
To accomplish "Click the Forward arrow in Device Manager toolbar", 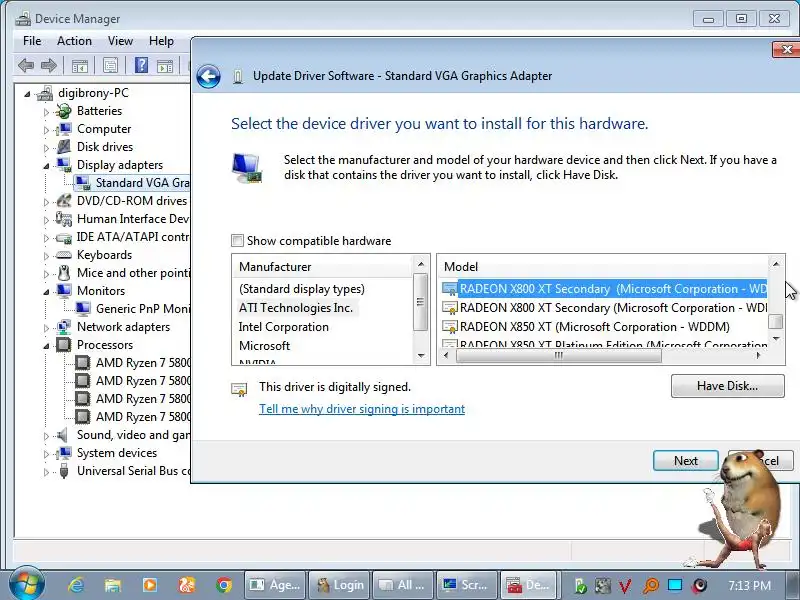I will (x=49, y=65).
